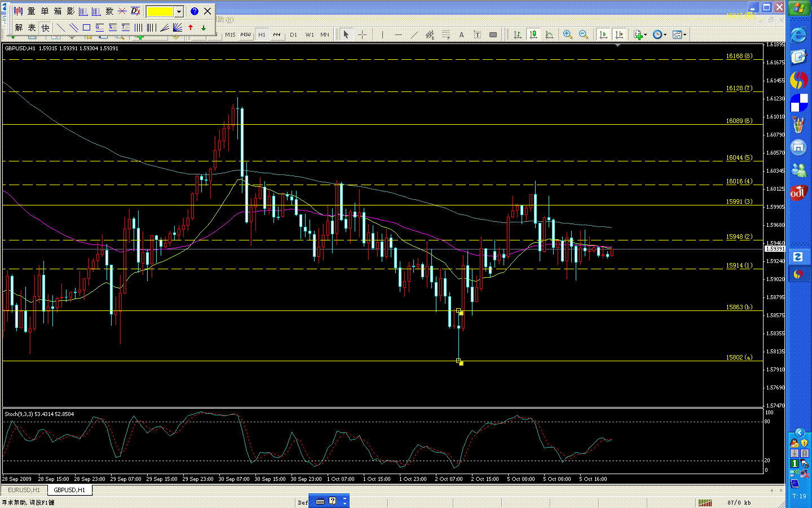Open the periodicity clock dropdown
The width and height of the screenshot is (812, 508).
coord(659,34)
